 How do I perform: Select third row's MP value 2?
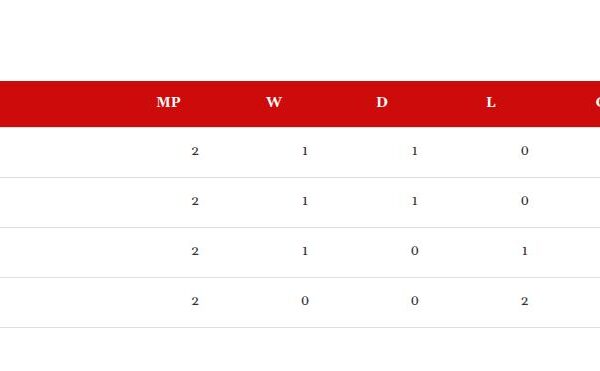point(195,251)
